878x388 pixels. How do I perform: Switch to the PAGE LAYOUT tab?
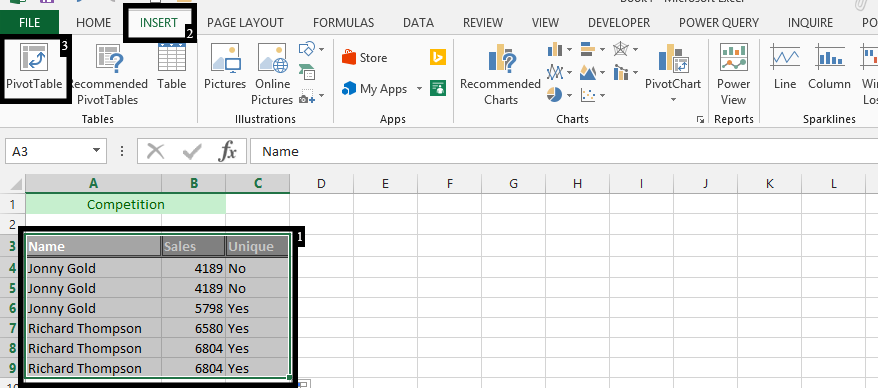[245, 23]
